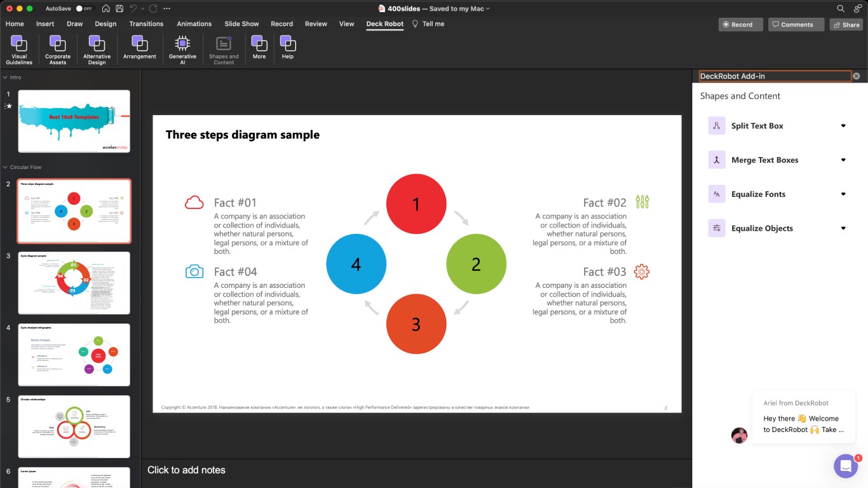This screenshot has width=868, height=488.
Task: Select the red circle numbered 1
Action: pyautogui.click(x=416, y=204)
